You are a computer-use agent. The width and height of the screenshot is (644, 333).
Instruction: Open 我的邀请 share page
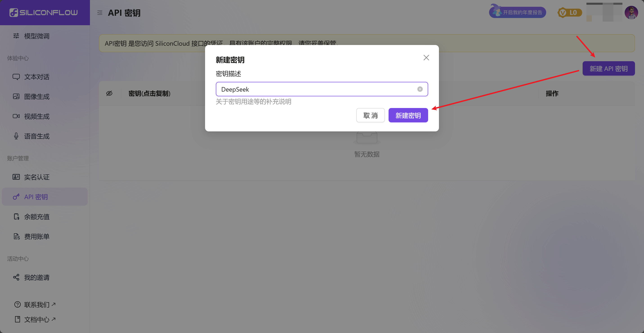click(x=36, y=277)
